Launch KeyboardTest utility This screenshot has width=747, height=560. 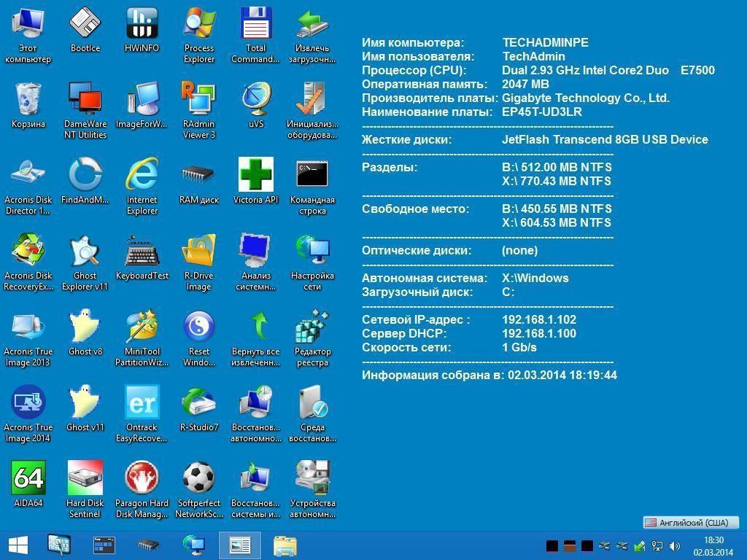coord(142,250)
